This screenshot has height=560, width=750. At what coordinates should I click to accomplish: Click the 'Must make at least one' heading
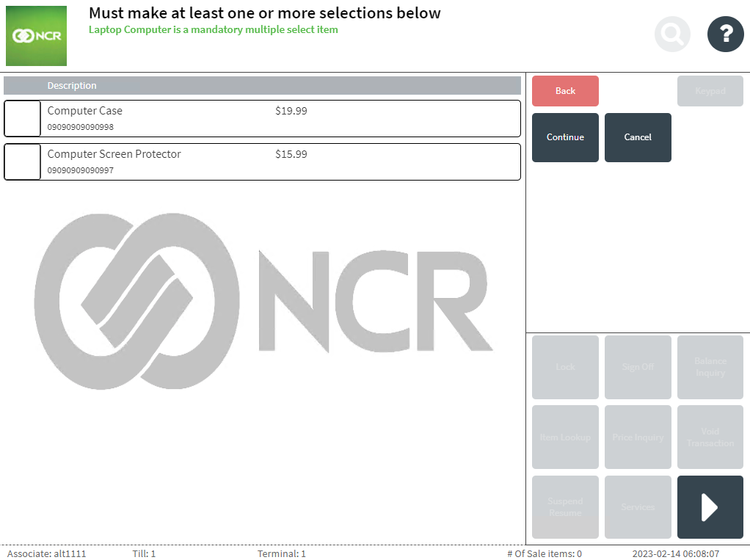tap(264, 13)
